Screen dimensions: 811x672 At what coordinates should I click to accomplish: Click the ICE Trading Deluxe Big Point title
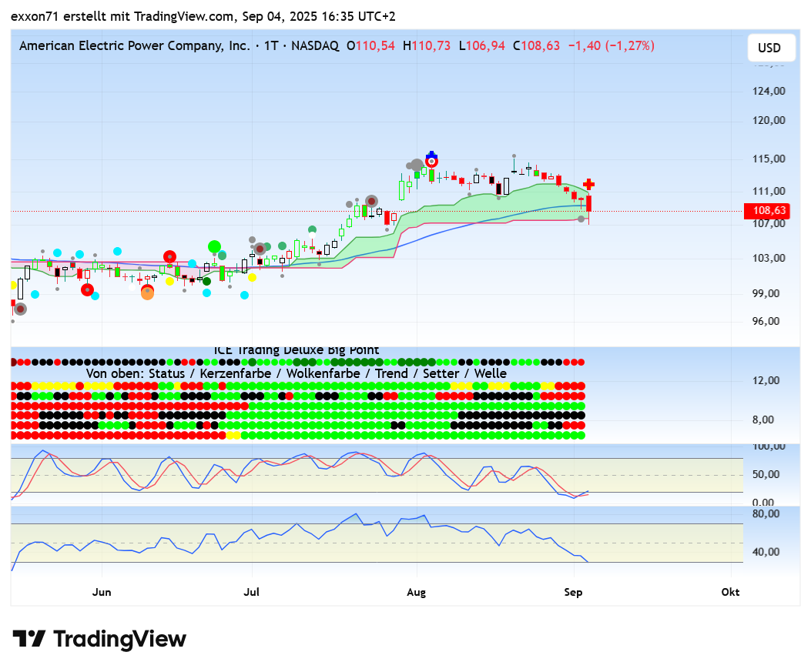(297, 350)
